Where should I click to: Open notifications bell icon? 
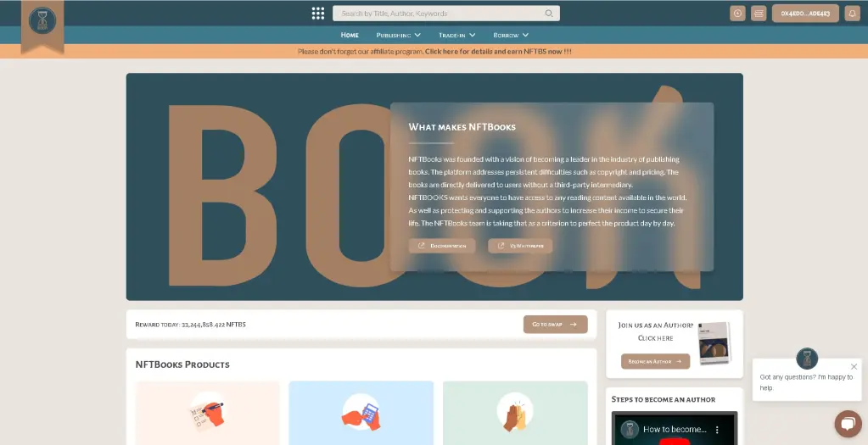[853, 14]
